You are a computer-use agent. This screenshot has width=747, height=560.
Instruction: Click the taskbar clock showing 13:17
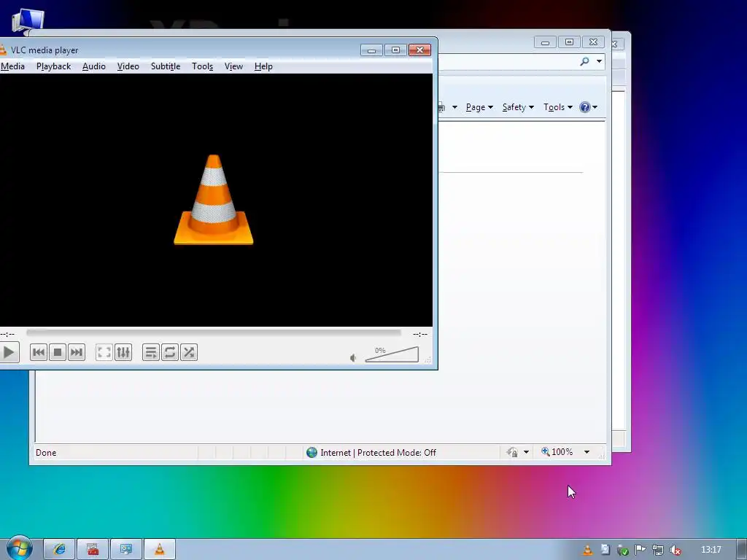(711, 550)
